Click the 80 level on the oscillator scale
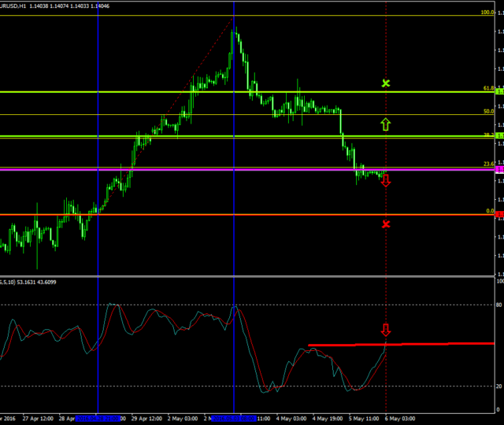This screenshot has height=425, width=504. (498, 305)
